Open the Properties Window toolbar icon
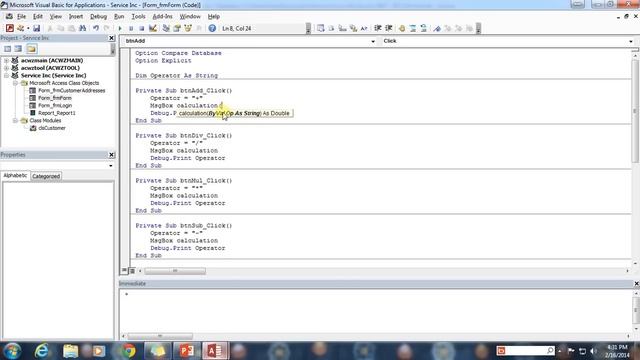Image resolution: width=640 pixels, height=360 pixels. tap(177, 28)
